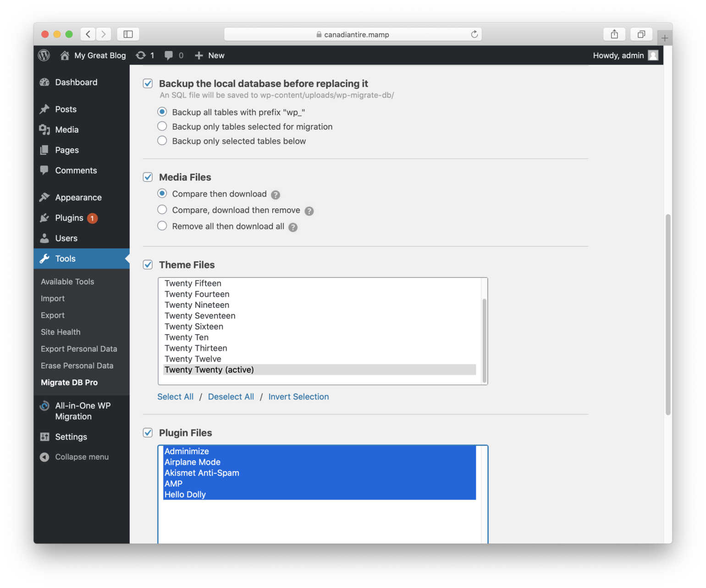Click the Dashboard gauge icon
The width and height of the screenshot is (706, 588).
tap(44, 82)
